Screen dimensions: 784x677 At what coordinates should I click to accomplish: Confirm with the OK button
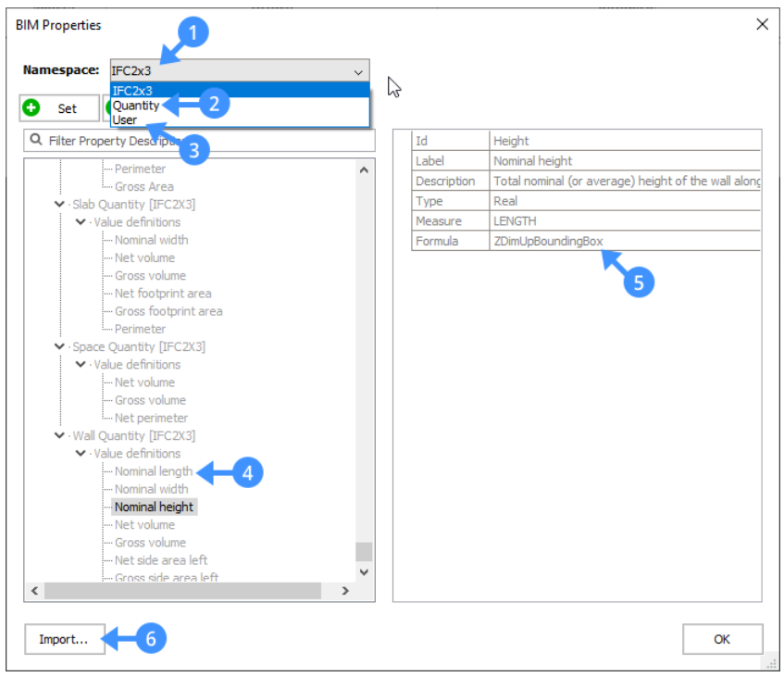click(x=722, y=639)
